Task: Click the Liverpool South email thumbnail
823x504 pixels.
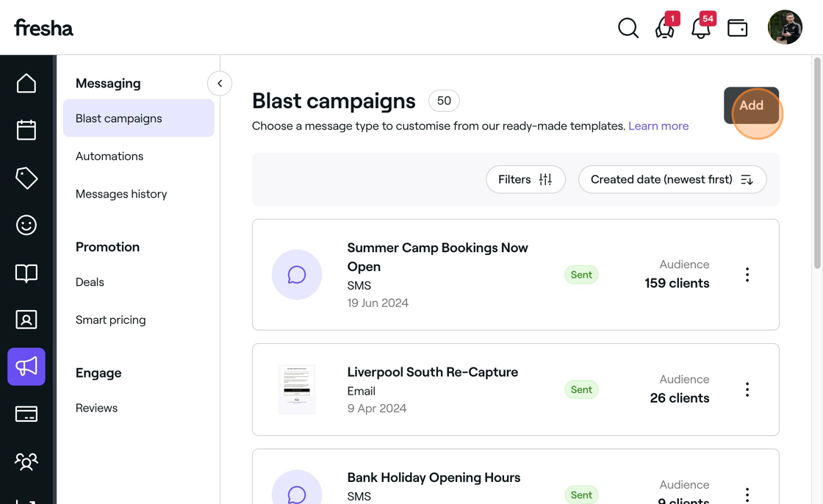Action: [x=297, y=389]
